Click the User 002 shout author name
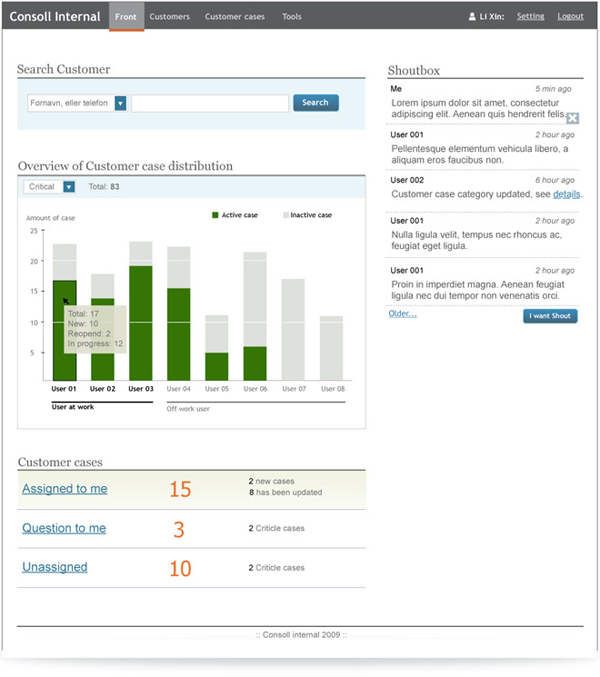 tap(407, 180)
